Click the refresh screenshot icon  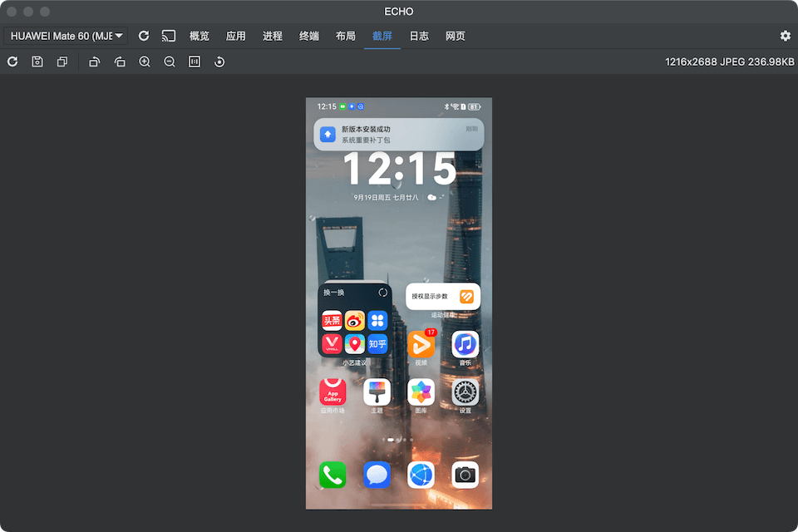click(12, 62)
